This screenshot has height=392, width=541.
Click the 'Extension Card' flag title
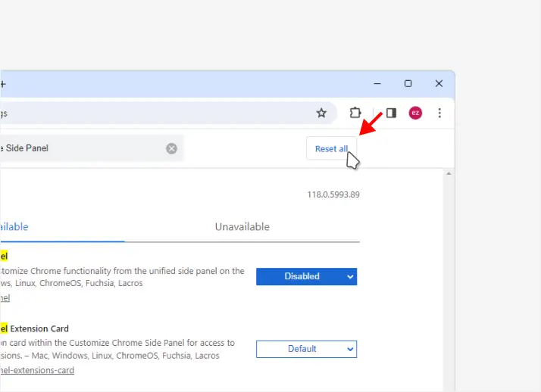39,328
